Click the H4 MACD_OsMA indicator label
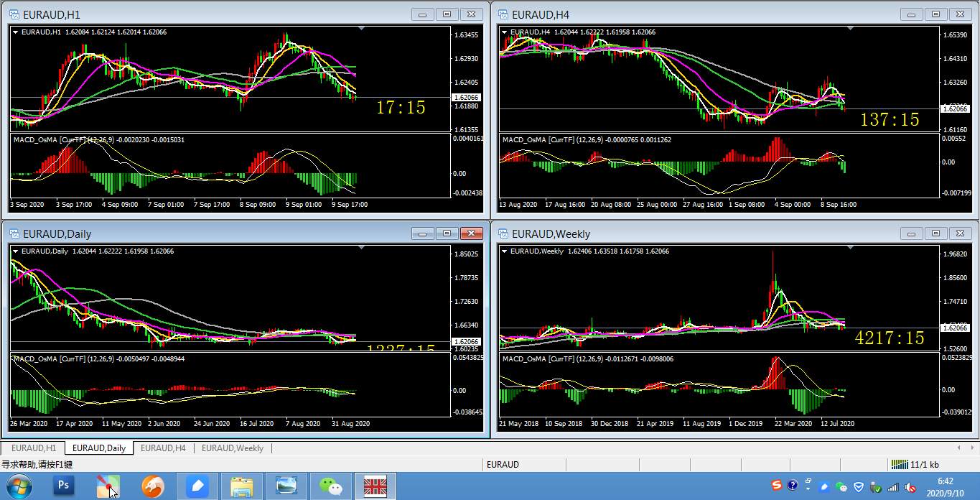The image size is (980, 500). (x=587, y=139)
